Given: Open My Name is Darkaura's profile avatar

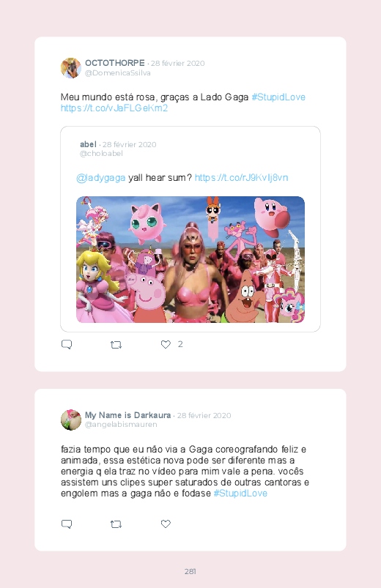Looking at the screenshot, I should pyautogui.click(x=71, y=420).
